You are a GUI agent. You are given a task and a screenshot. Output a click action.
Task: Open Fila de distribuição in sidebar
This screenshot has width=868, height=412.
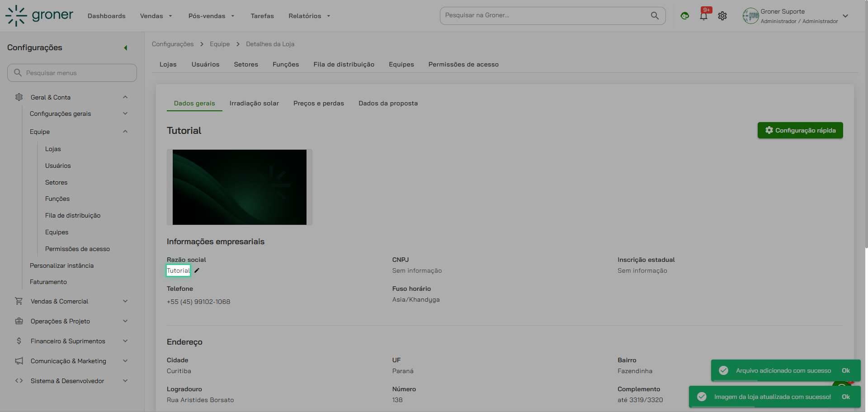(73, 215)
